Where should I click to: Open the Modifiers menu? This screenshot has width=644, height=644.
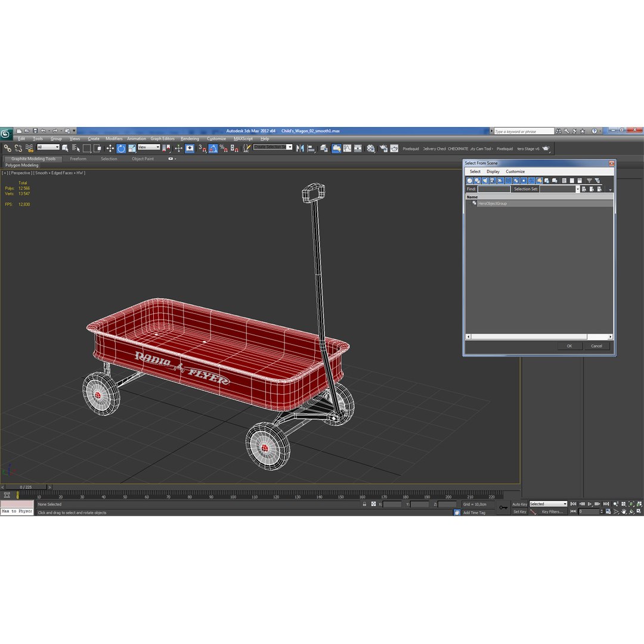[x=114, y=139]
